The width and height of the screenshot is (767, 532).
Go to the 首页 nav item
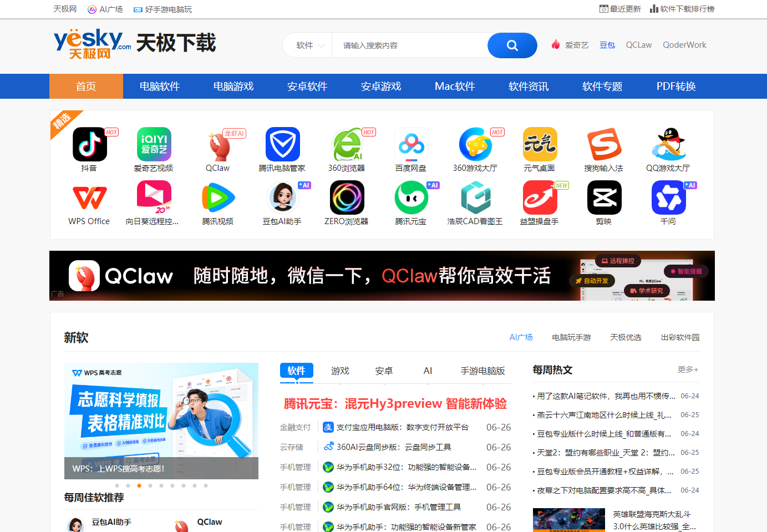coord(86,86)
